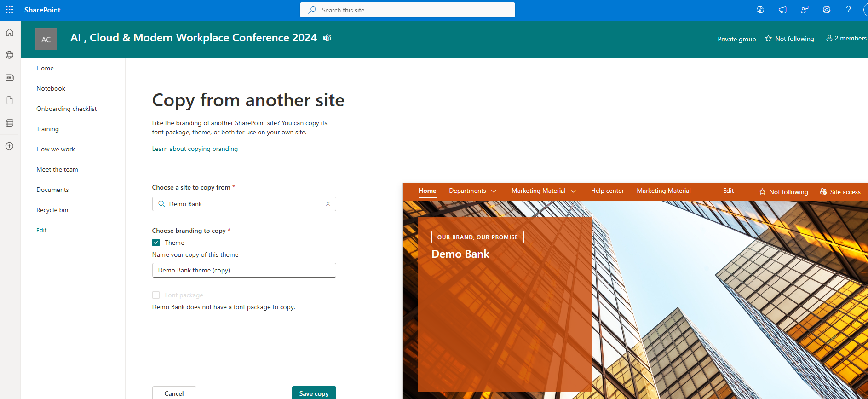Expand the Departments dropdown chevron
Viewport: 868px width, 399px height.
(494, 191)
